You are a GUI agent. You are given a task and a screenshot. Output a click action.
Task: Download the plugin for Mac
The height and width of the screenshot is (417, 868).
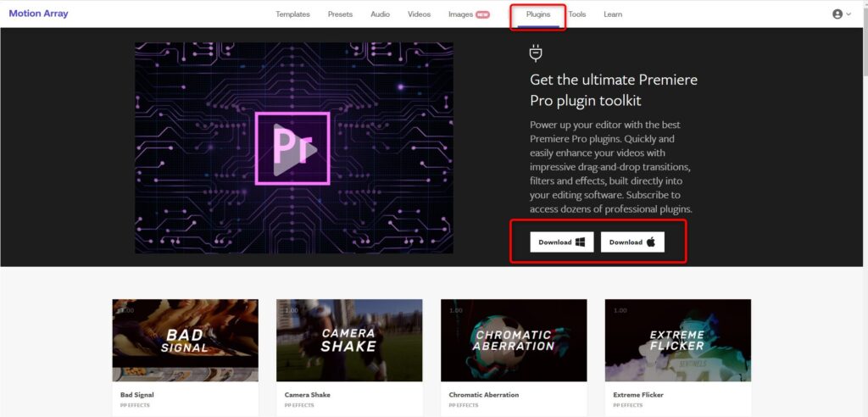[x=632, y=242]
